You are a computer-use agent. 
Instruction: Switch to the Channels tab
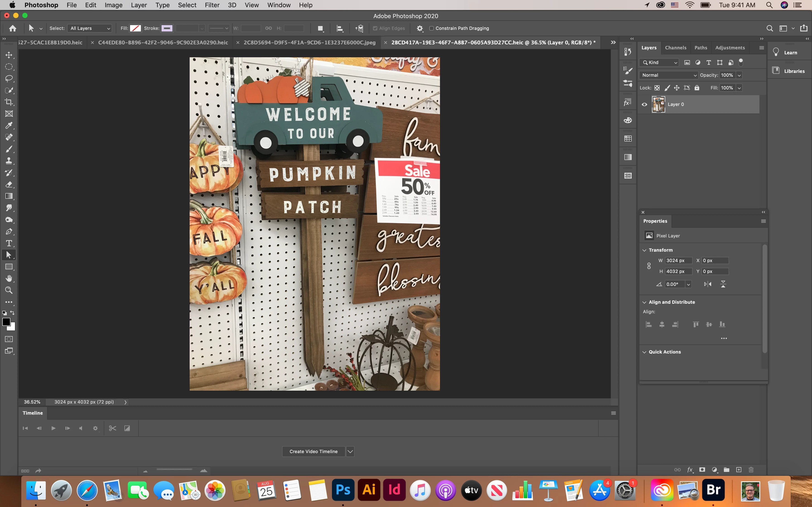675,48
